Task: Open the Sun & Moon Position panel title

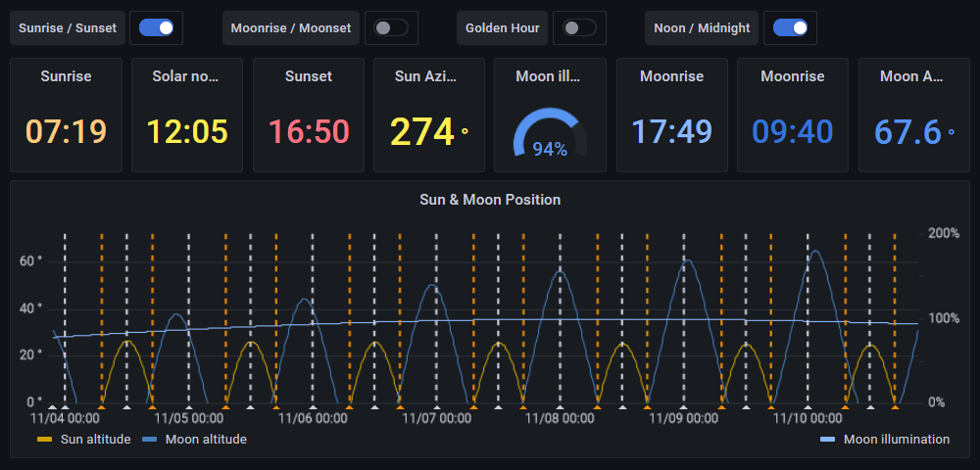Action: 490,200
